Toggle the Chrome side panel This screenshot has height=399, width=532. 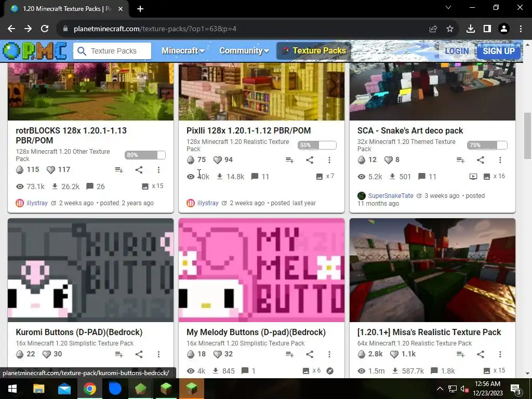coord(487,29)
